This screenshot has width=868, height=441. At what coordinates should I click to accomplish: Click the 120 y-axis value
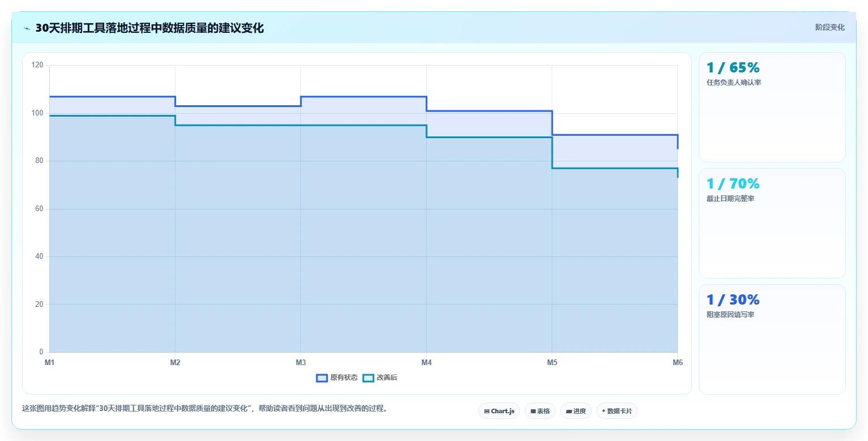(x=37, y=65)
